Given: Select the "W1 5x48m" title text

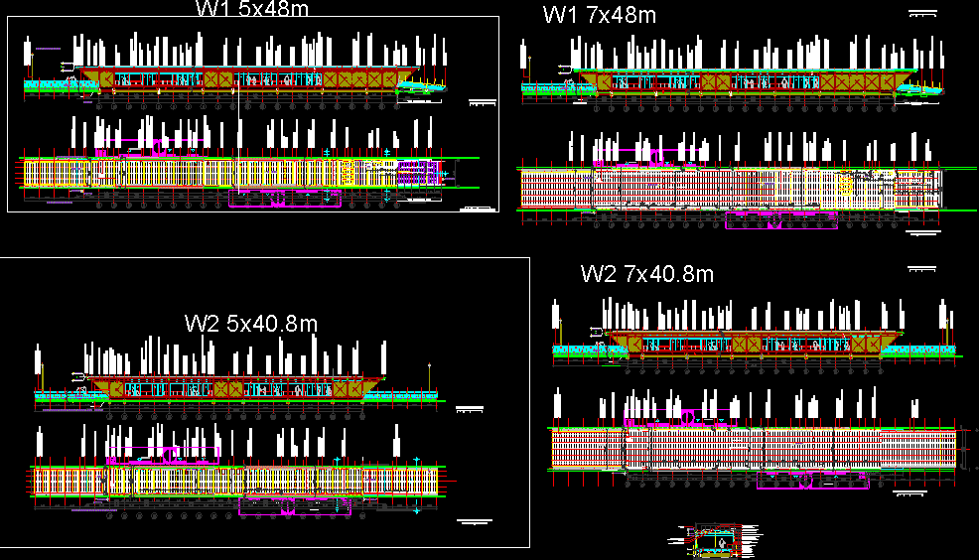Looking at the screenshot, I should pos(250,9).
